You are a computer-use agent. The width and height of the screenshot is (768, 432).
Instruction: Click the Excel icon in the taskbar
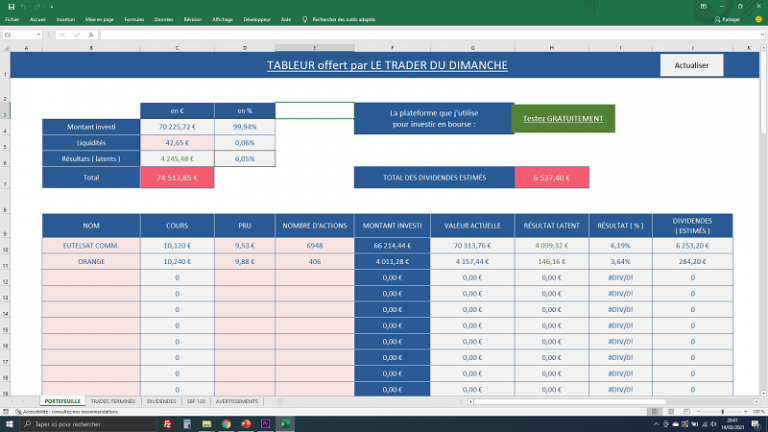pos(284,423)
